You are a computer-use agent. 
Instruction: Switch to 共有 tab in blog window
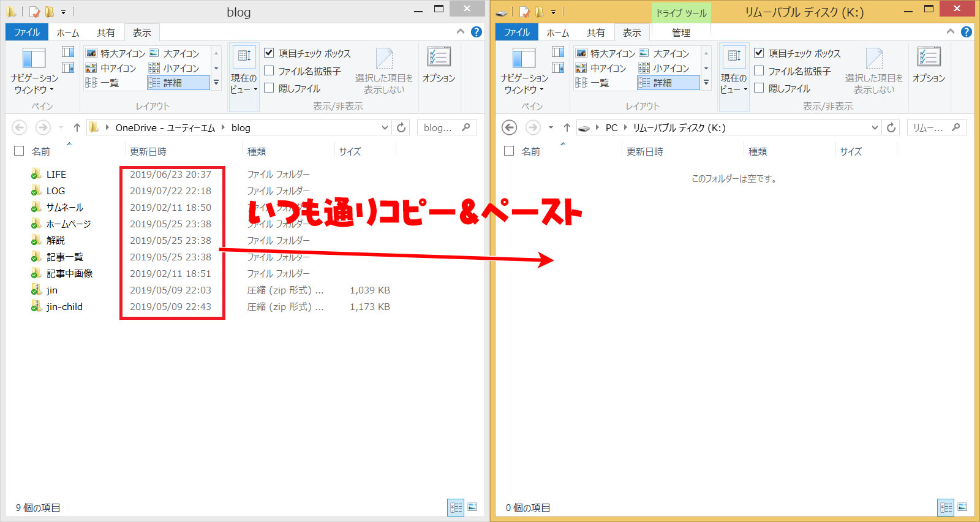(x=105, y=32)
